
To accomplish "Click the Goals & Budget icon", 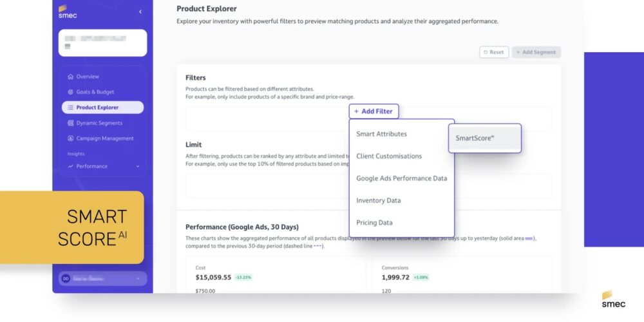I will (x=71, y=92).
